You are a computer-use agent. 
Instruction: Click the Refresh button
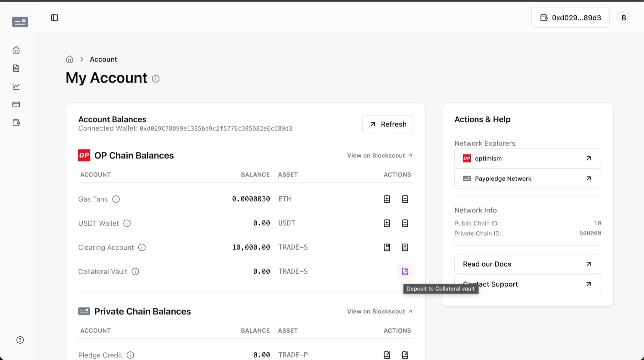[x=387, y=124]
